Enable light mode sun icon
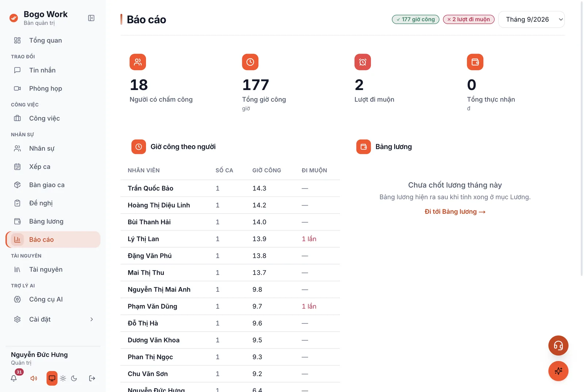Viewport: 584px width, 392px height. (x=63, y=378)
